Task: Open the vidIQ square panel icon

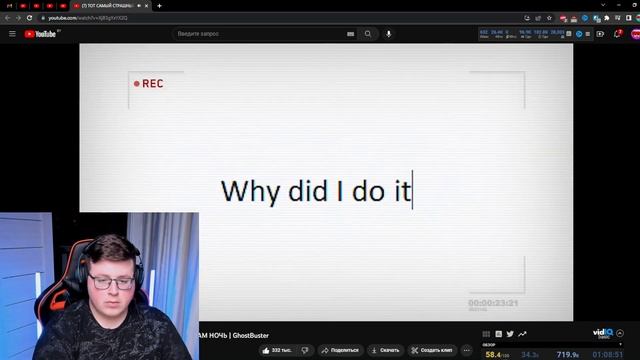Action: point(498,334)
